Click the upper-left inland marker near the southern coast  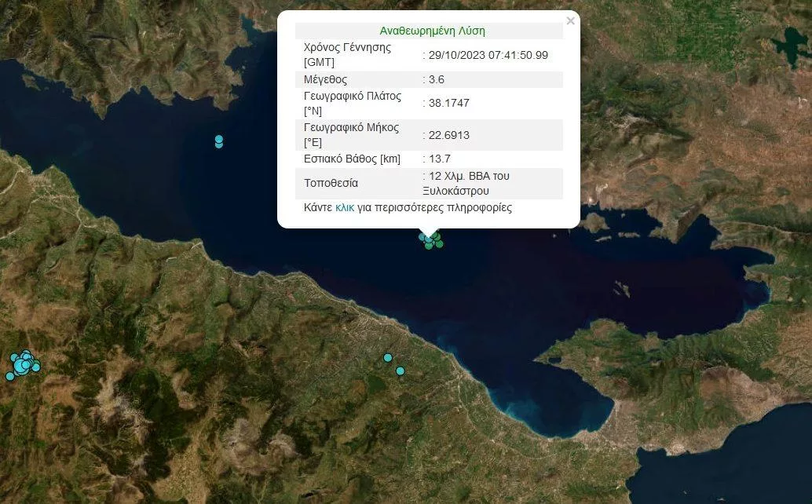click(x=387, y=357)
